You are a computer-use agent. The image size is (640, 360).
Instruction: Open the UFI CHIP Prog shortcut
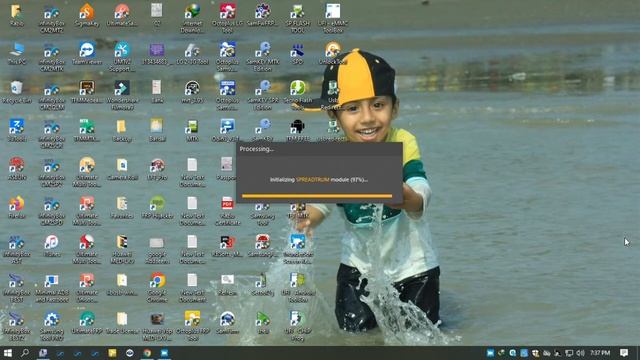[298, 326]
